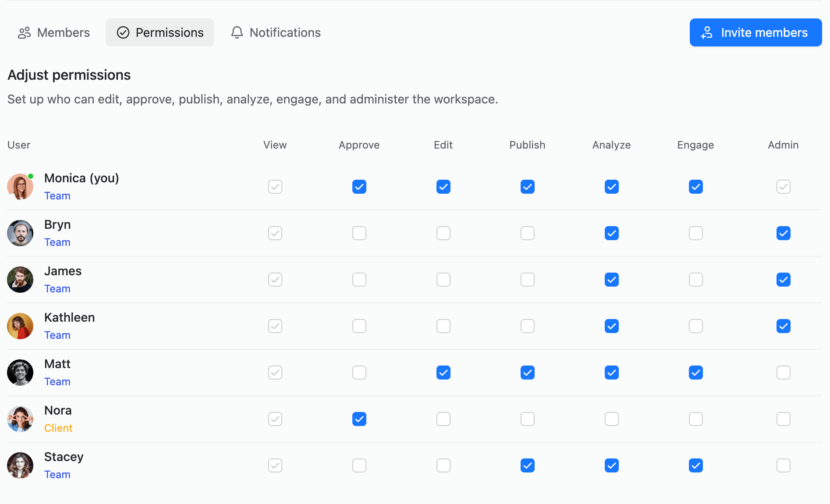Enable Approve permission for Bryn

pyautogui.click(x=359, y=233)
